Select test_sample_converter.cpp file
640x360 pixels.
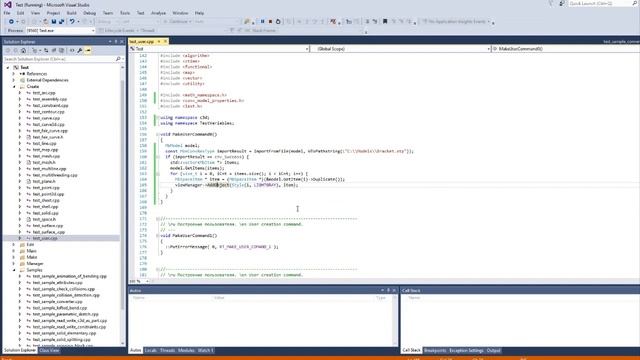tap(58, 302)
